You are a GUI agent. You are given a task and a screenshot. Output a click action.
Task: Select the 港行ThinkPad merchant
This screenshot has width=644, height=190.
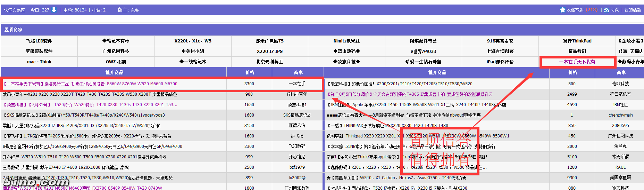pyautogui.click(x=577, y=41)
